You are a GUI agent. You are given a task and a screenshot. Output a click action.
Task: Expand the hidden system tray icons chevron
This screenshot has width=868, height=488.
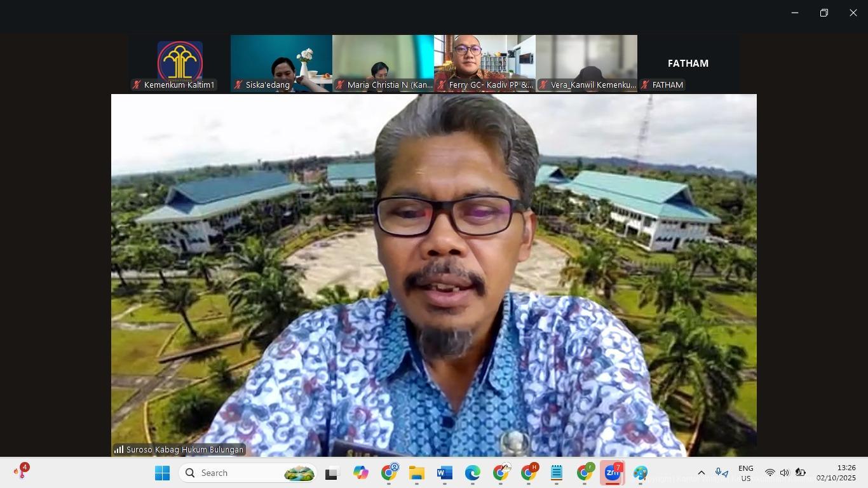tap(701, 473)
